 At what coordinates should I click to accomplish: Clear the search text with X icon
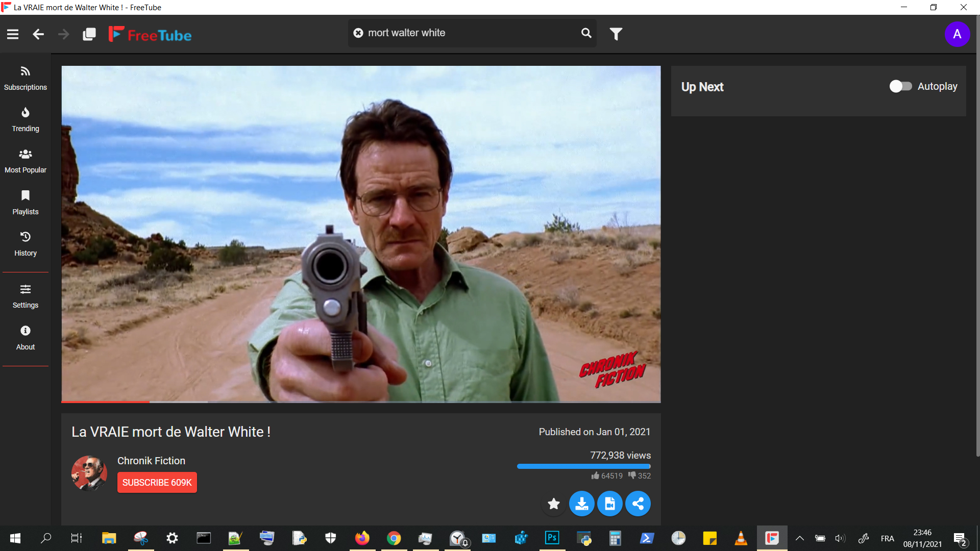coord(358,33)
